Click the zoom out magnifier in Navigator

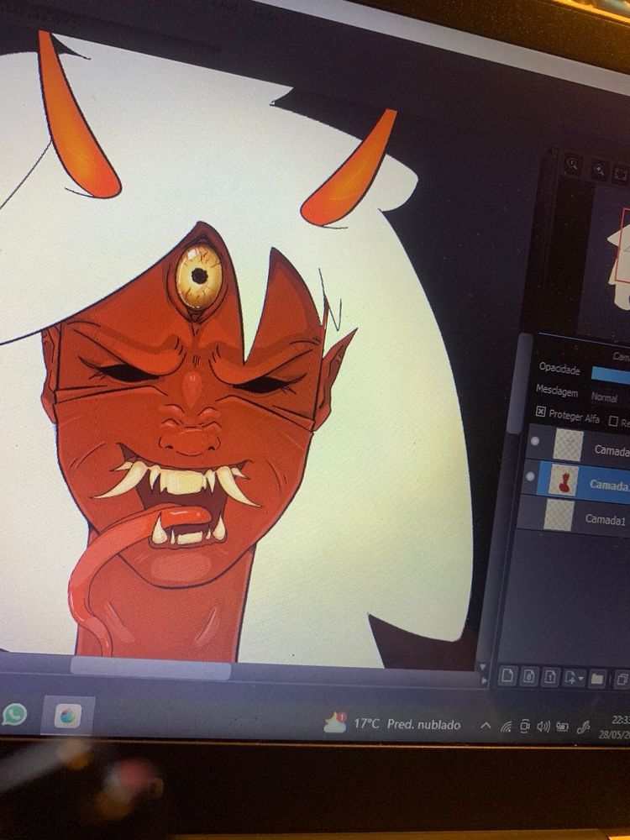point(599,170)
